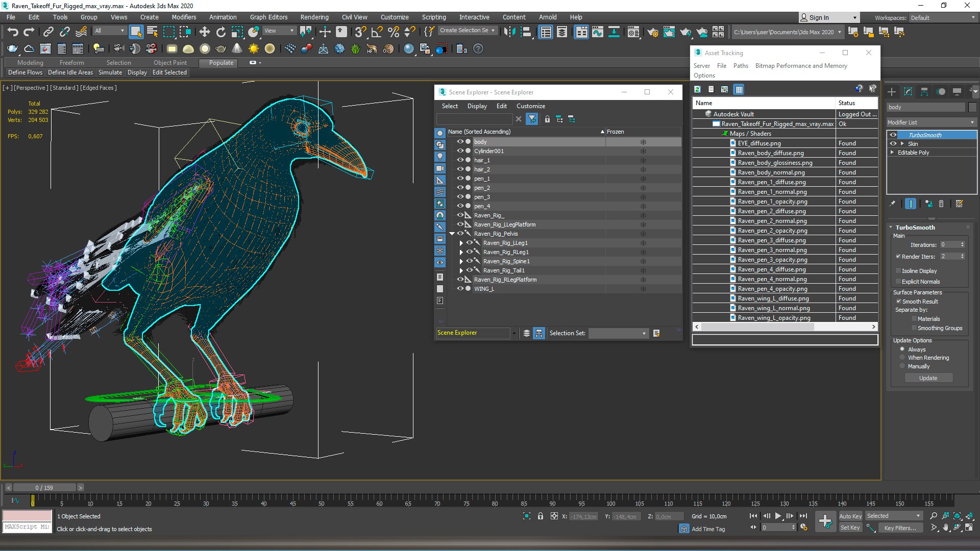The image size is (980, 551).
Task: Click the Key Filters button
Action: tap(900, 528)
